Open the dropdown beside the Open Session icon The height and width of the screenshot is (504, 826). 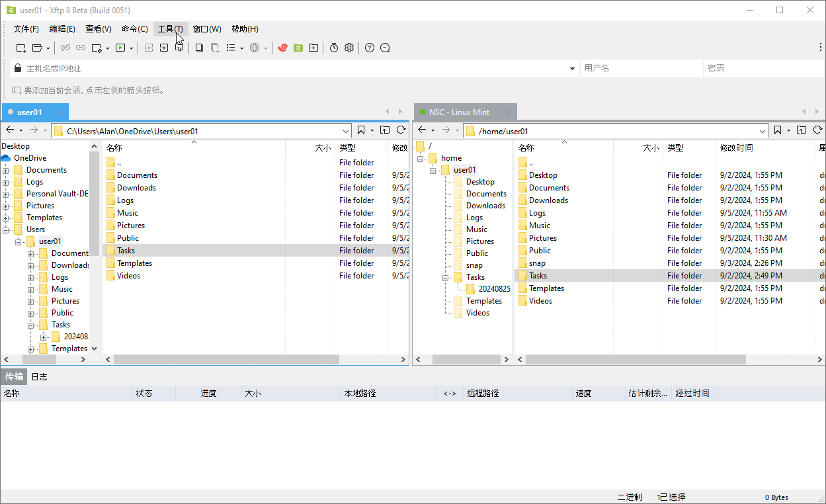(48, 48)
